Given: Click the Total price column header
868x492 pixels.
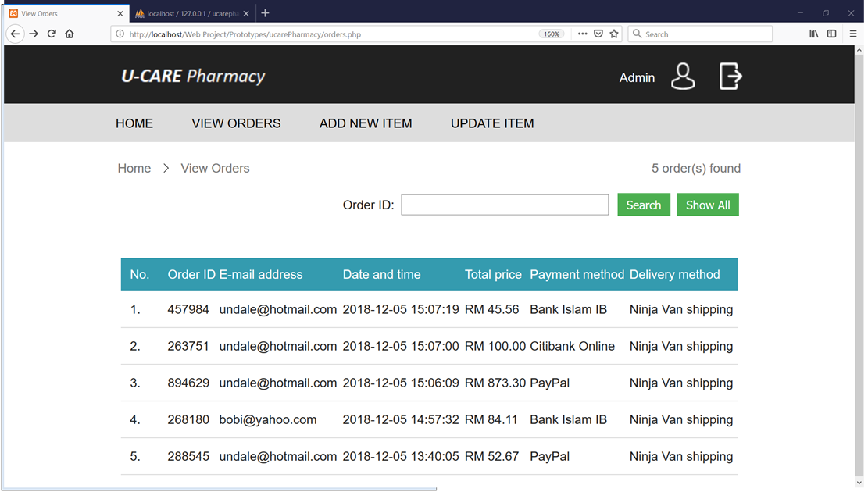Looking at the screenshot, I should [x=493, y=274].
